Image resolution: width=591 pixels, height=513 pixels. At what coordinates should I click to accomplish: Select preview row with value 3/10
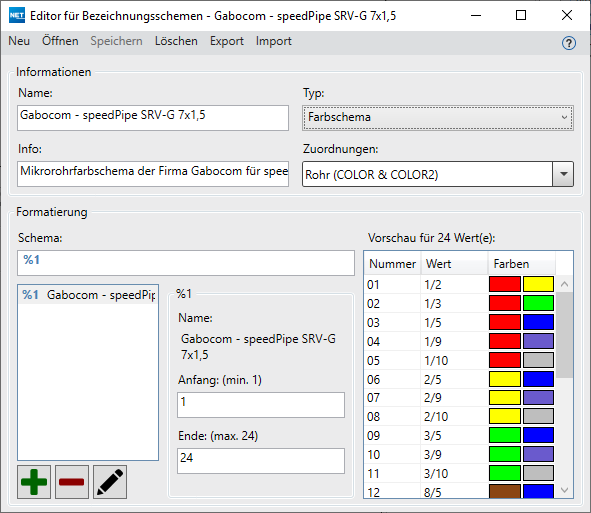[460, 473]
